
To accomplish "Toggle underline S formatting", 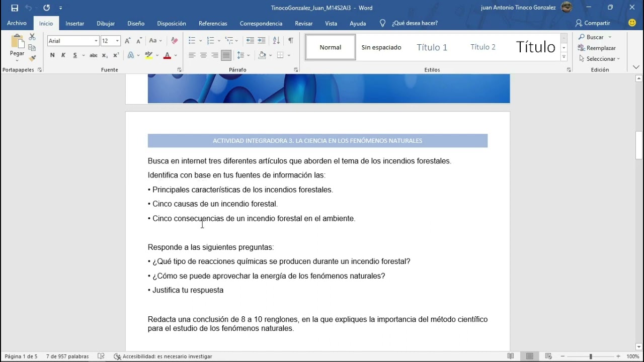I will [75, 55].
